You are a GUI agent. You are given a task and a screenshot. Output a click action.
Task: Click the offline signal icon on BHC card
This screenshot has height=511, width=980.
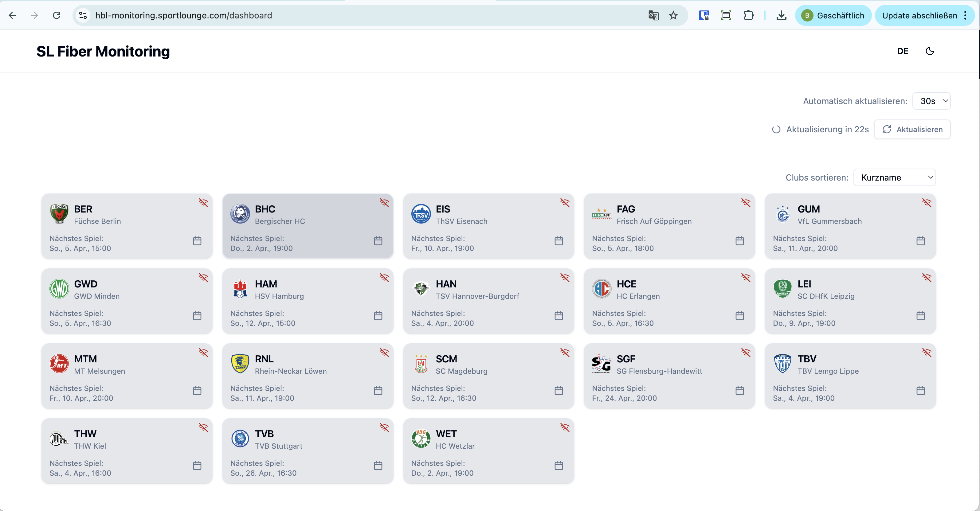[x=384, y=203]
